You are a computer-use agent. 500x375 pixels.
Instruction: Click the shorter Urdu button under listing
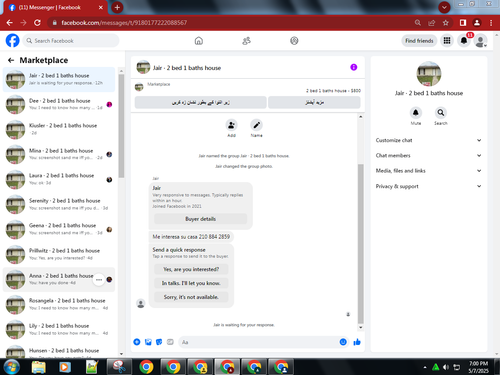[314, 102]
